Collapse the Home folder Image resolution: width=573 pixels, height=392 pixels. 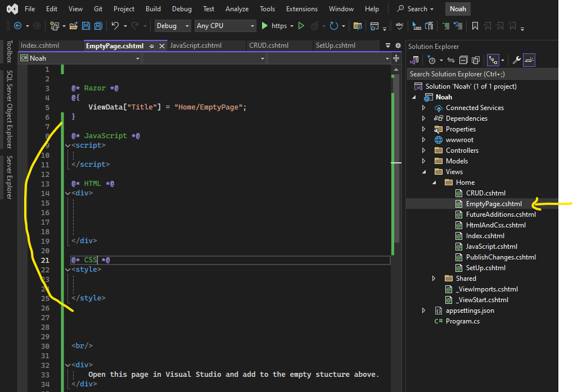(434, 183)
